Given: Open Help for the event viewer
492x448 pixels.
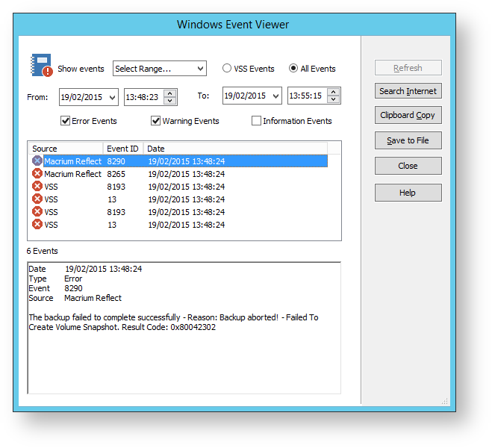Looking at the screenshot, I should [x=408, y=193].
